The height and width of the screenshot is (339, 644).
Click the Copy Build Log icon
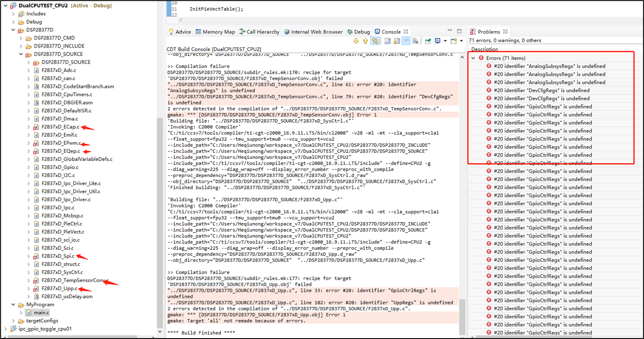point(387,41)
